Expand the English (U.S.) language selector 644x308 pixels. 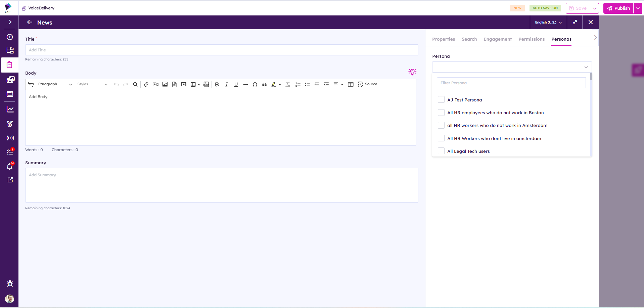click(x=548, y=23)
